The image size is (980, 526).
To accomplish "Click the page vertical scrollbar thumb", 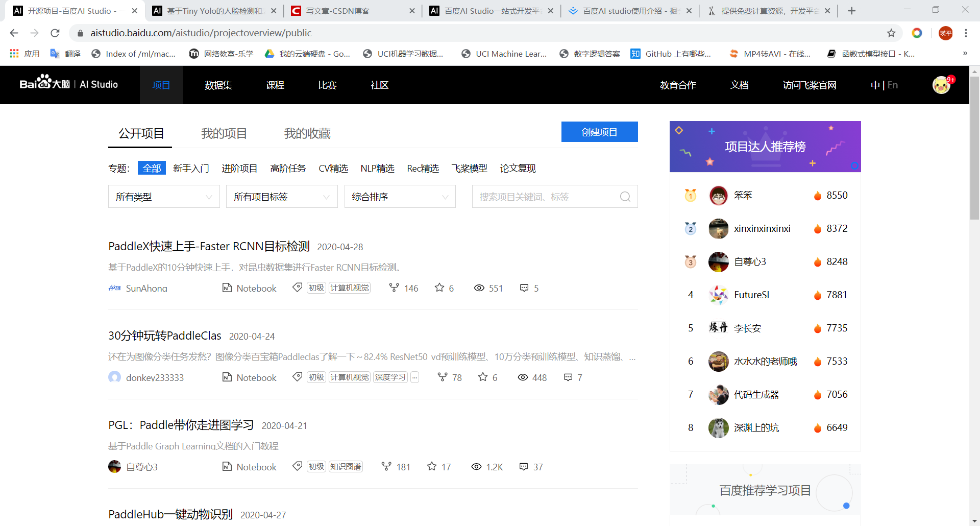I will [x=974, y=148].
